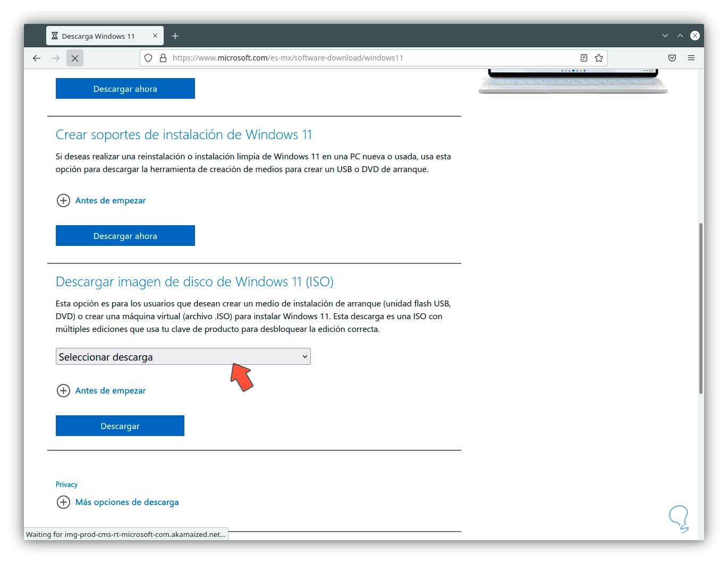
Task: Expand Antes de empezar under the ISO section
Action: [x=101, y=390]
